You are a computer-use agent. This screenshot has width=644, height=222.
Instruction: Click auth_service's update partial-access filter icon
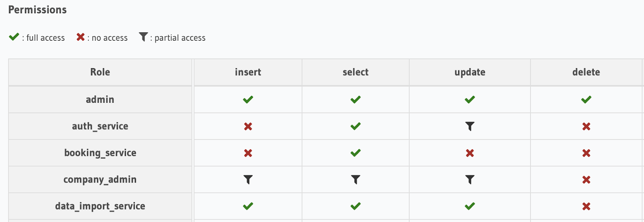pos(470,127)
